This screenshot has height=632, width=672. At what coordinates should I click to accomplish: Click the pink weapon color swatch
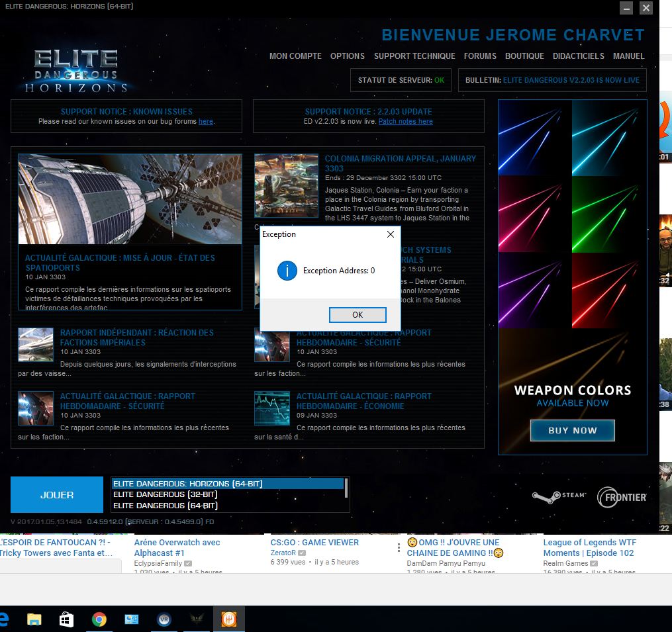[535, 214]
